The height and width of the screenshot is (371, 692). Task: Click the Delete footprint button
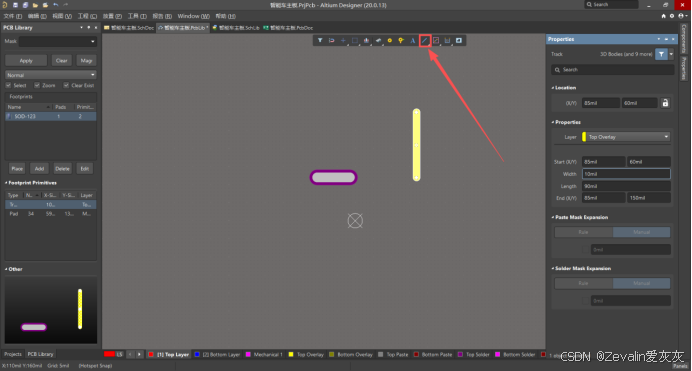[x=62, y=169]
